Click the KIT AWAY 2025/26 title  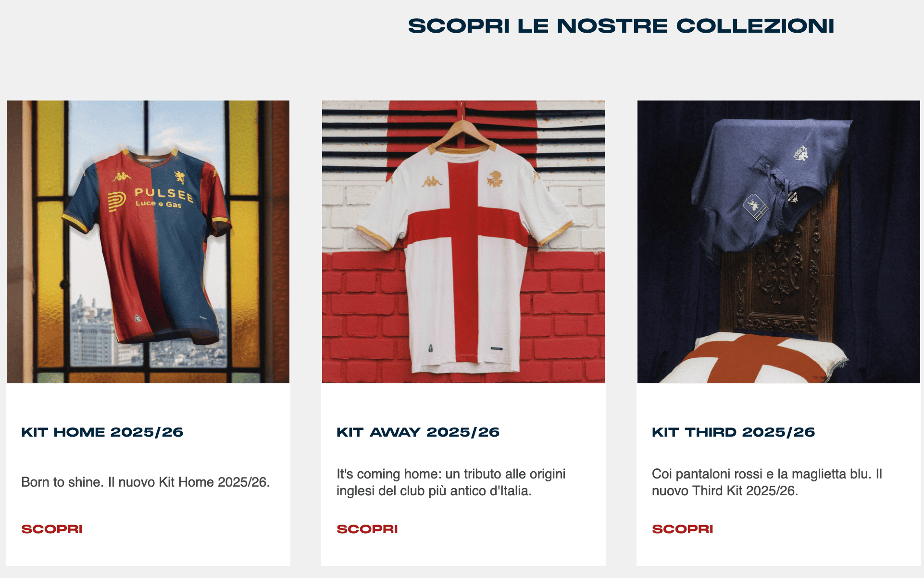tap(418, 432)
